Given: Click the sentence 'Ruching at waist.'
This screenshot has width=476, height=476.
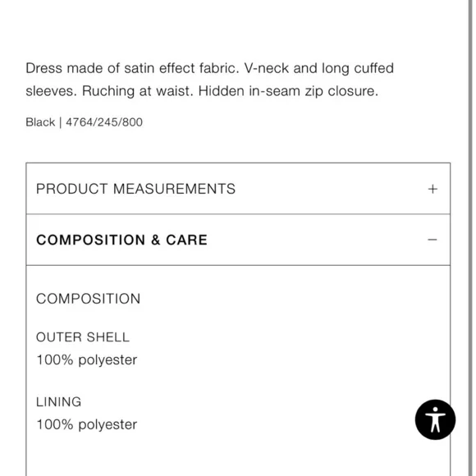Looking at the screenshot, I should 138,91.
